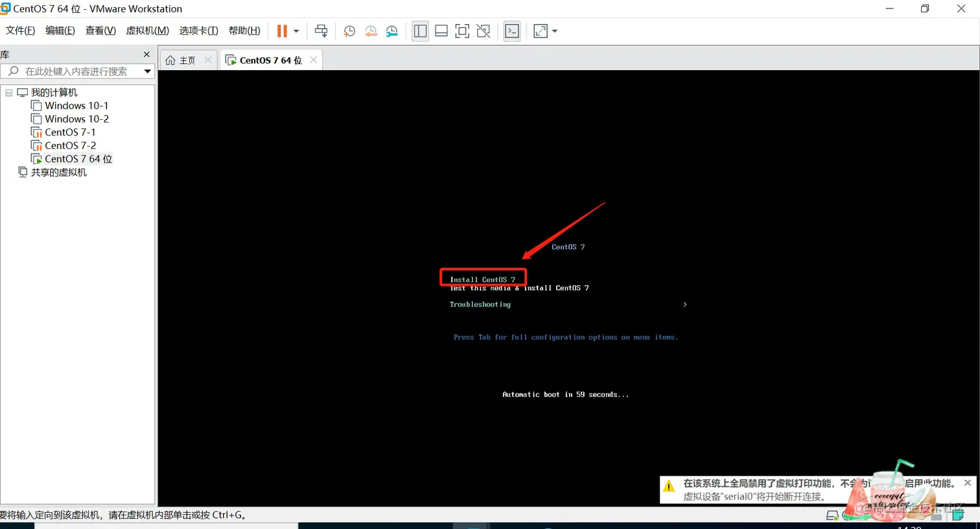Screen dimensions: 980x529
Task: Click the yellow warning icon in notification
Action: click(669, 486)
